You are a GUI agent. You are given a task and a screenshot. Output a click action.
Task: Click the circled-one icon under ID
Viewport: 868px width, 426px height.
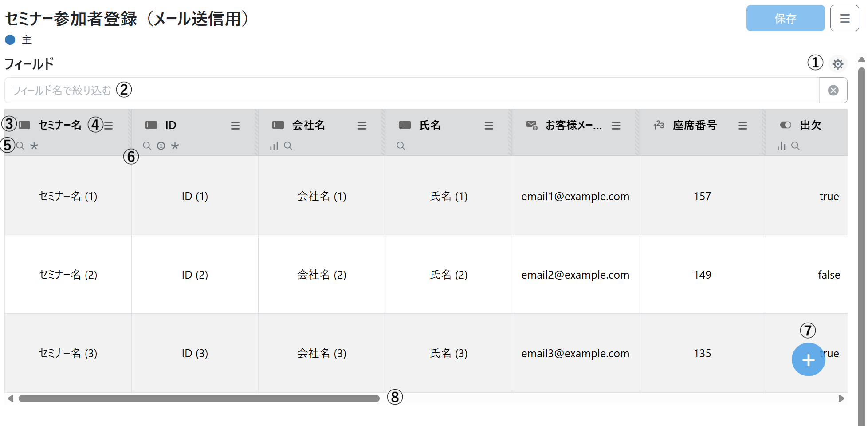tap(161, 146)
